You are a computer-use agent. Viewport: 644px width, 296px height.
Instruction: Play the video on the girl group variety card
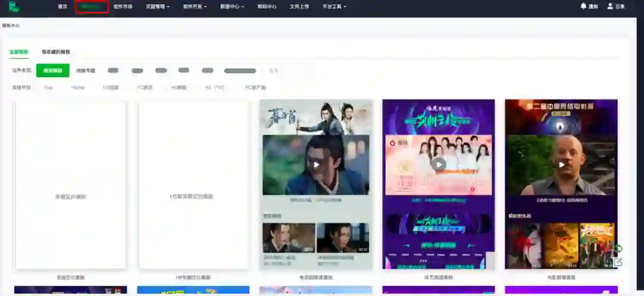tap(438, 165)
